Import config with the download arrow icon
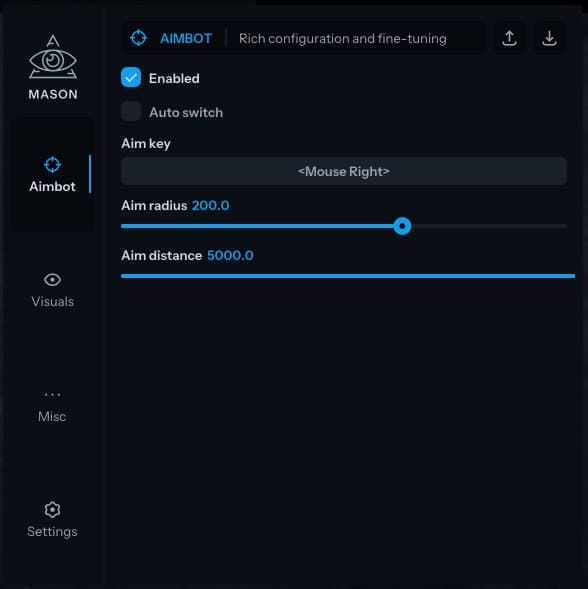 tap(549, 38)
